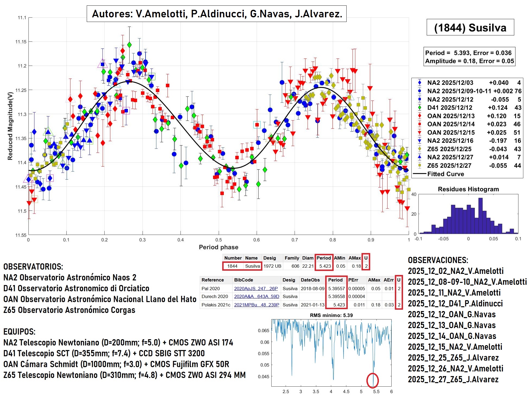Click the NA2 2025/12/27 blue triangle legend marker
Image resolution: width=532 pixels, height=398 pixels.
(x=420, y=157)
